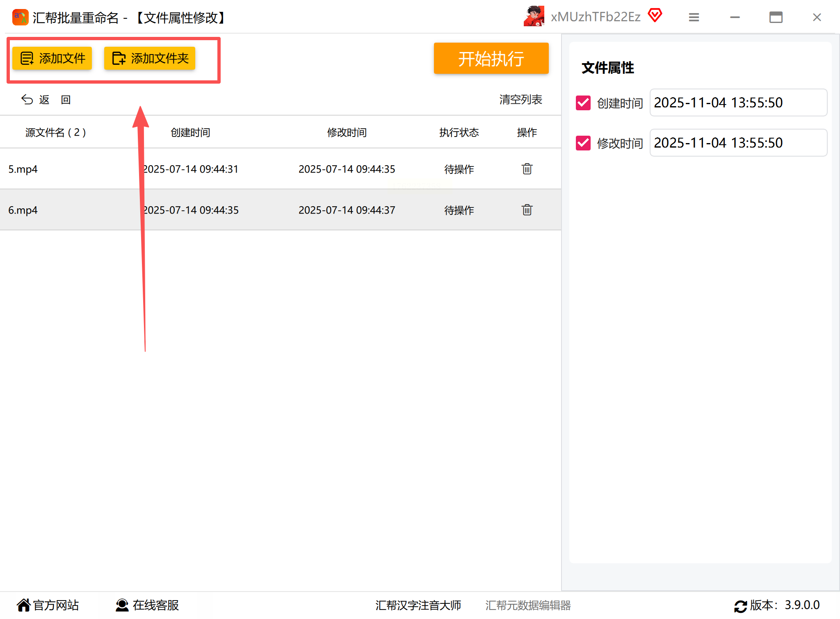Viewport: 840px width, 619px height.
Task: Click the 汇帮批量重命名 app logo icon
Action: point(20,17)
